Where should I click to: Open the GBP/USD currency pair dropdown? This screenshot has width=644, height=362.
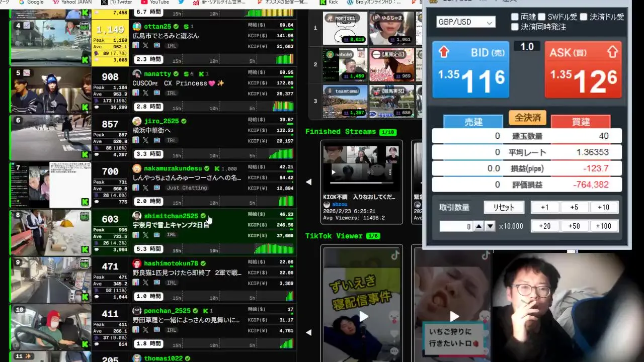point(465,22)
